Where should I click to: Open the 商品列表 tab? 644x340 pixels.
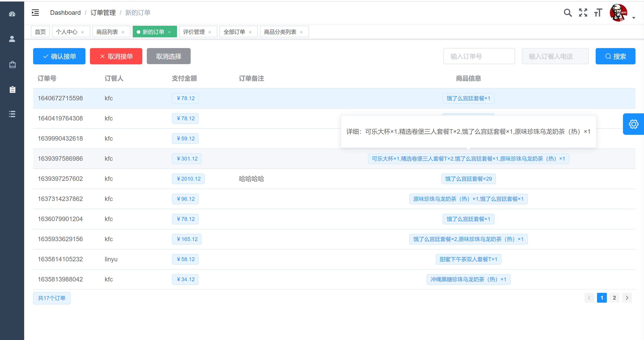click(107, 32)
